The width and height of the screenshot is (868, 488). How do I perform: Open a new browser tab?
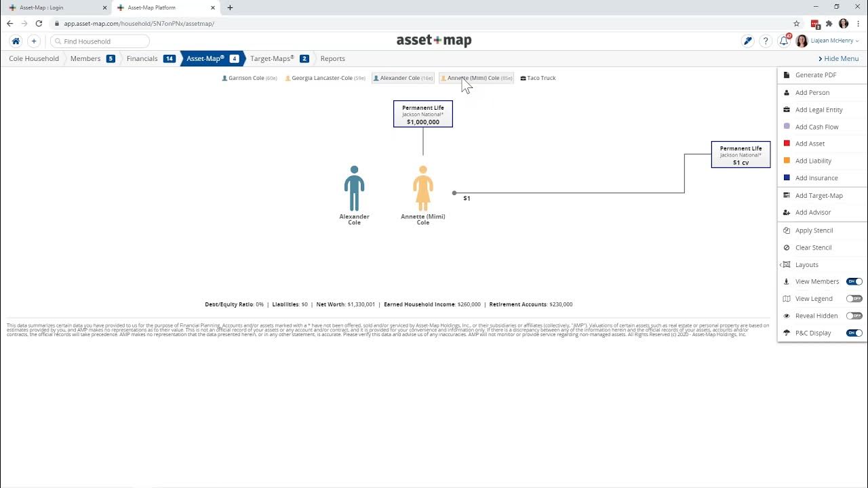point(230,7)
